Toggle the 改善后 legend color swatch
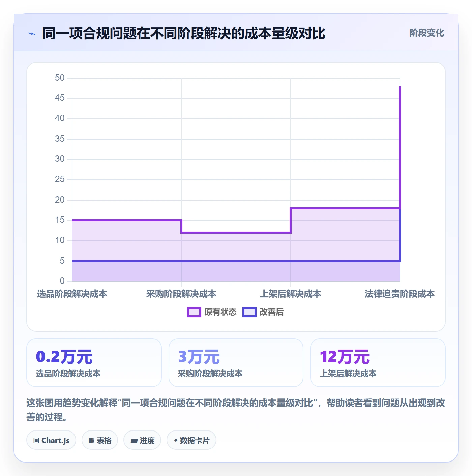This screenshot has height=476, width=472. click(249, 312)
